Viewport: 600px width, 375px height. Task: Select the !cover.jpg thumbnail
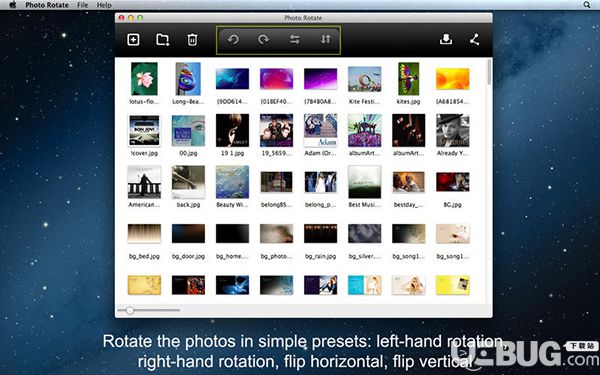pos(144,130)
